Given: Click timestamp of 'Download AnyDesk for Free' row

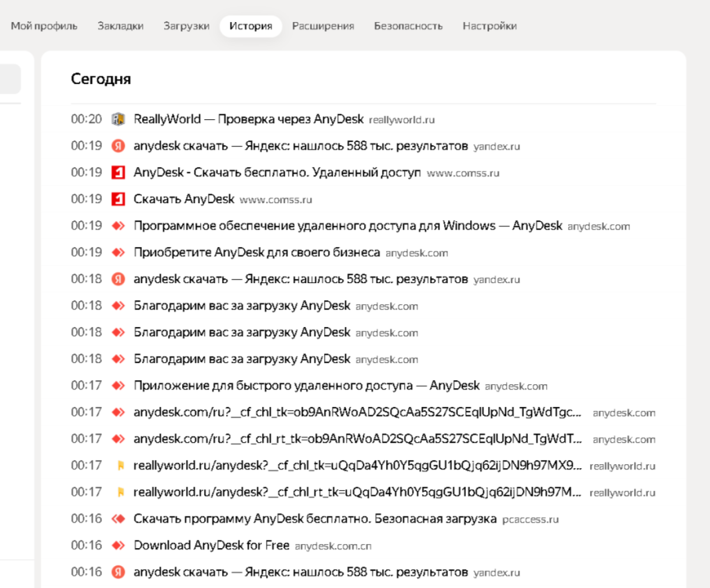Looking at the screenshot, I should (86, 546).
